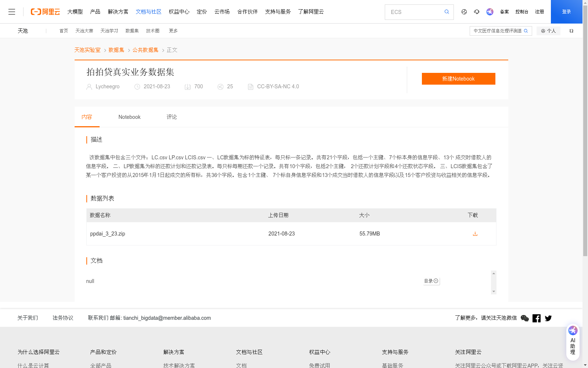This screenshot has width=588, height=368.
Task: Click the document pane scroll-down arrow
Action: click(494, 291)
